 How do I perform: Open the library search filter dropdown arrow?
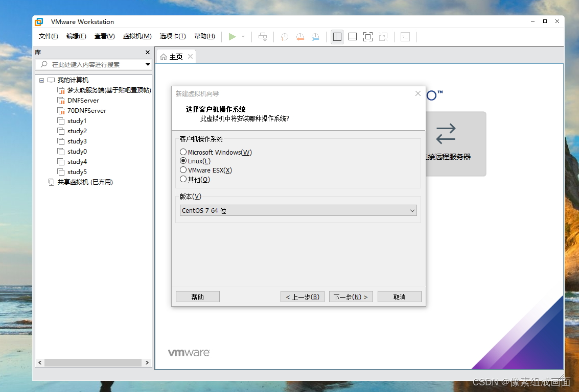(x=148, y=64)
